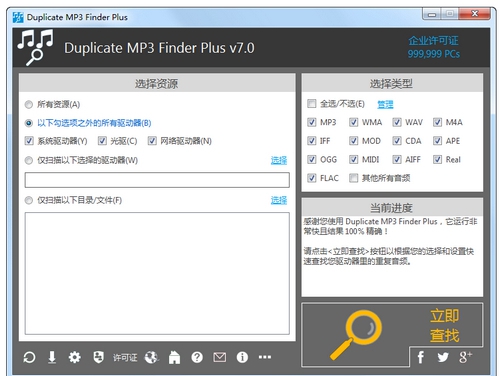Click the large magnifying glass search icon
The image size is (500, 376).
point(356,335)
